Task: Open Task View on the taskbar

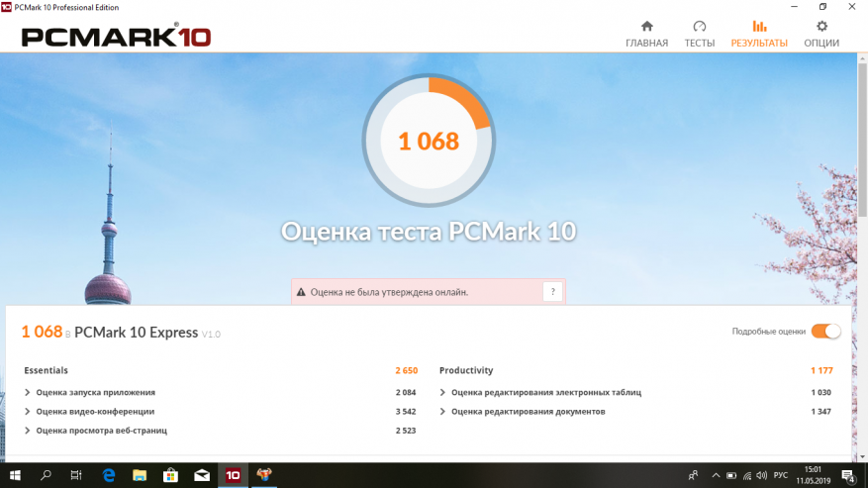Action: pos(76,475)
